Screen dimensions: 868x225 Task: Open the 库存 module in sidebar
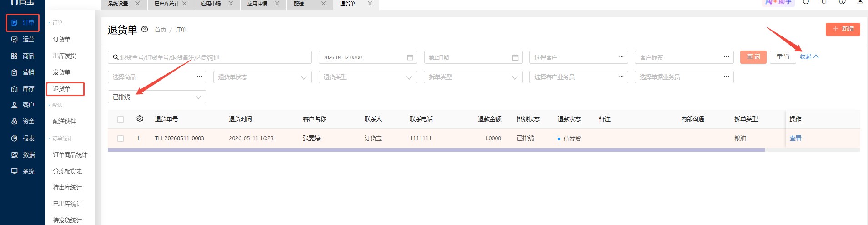point(23,89)
